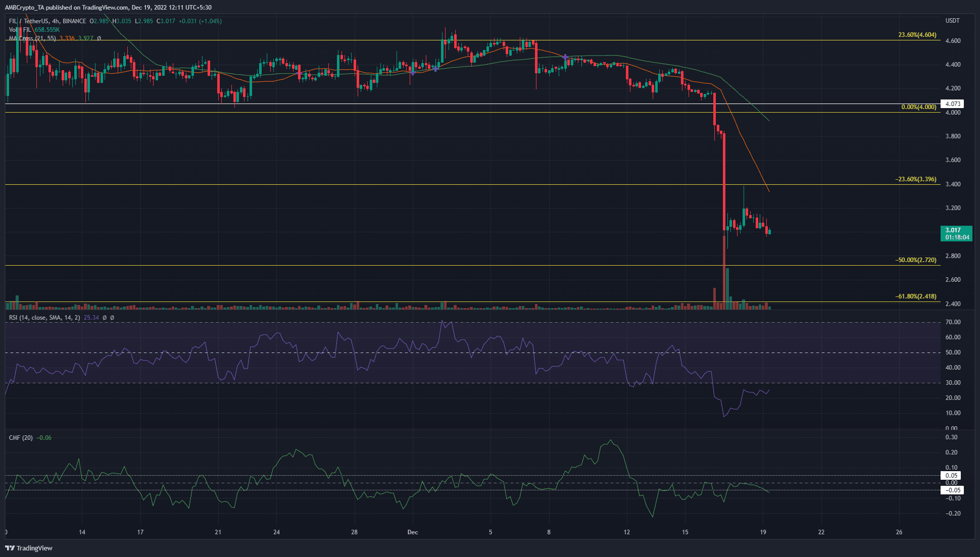The image size is (980, 557).
Task: Click the Dec label on the time axis
Action: pos(413,532)
